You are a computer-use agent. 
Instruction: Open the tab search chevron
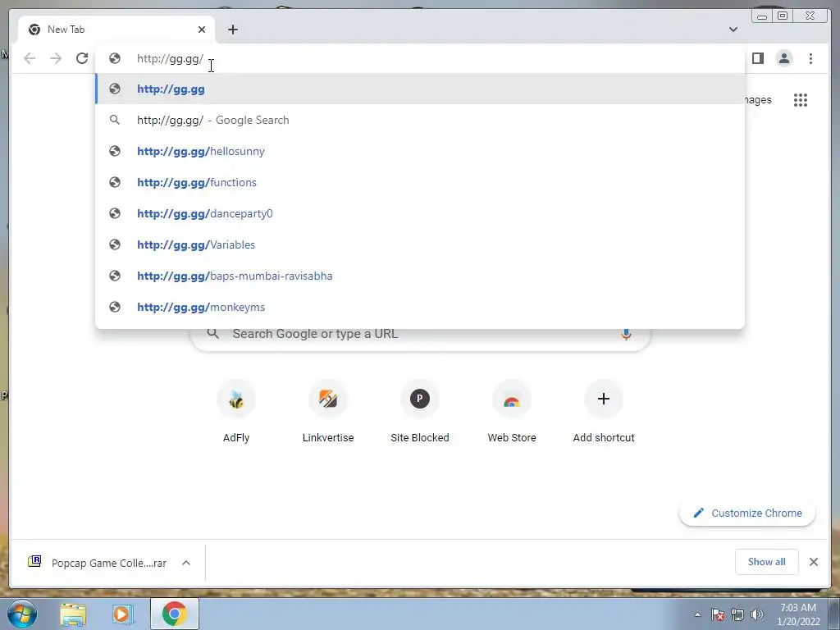coord(733,30)
